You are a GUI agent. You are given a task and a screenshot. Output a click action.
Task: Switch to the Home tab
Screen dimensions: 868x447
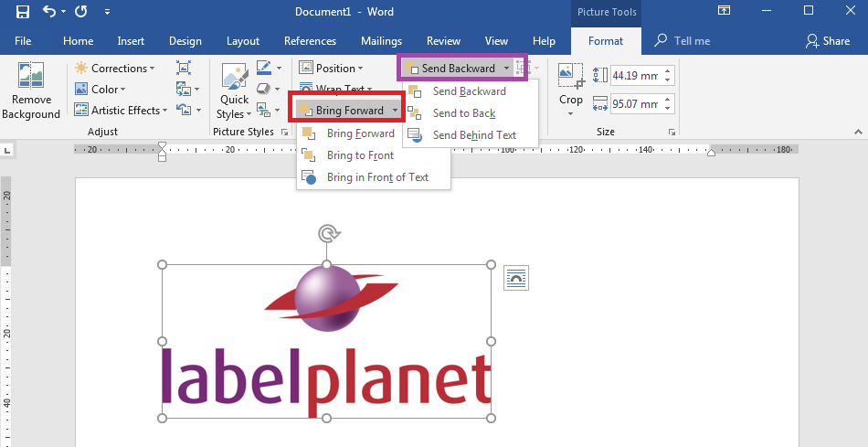[x=78, y=41]
